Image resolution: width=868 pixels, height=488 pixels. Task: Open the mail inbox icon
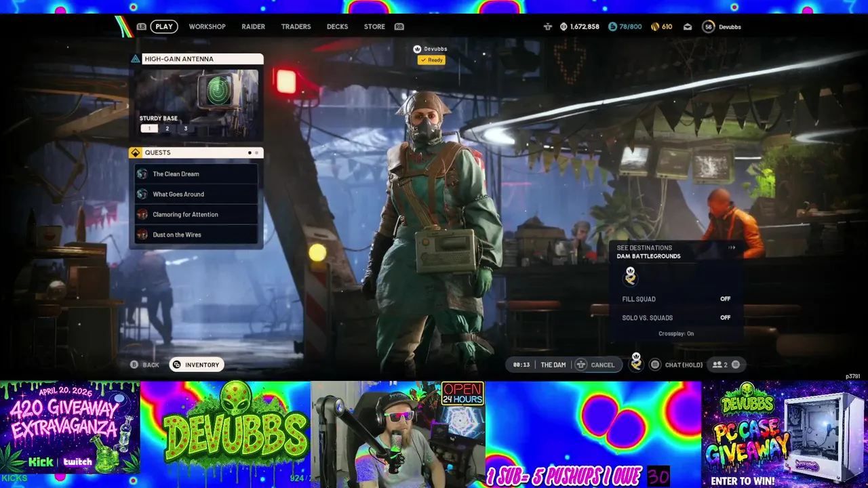click(688, 26)
